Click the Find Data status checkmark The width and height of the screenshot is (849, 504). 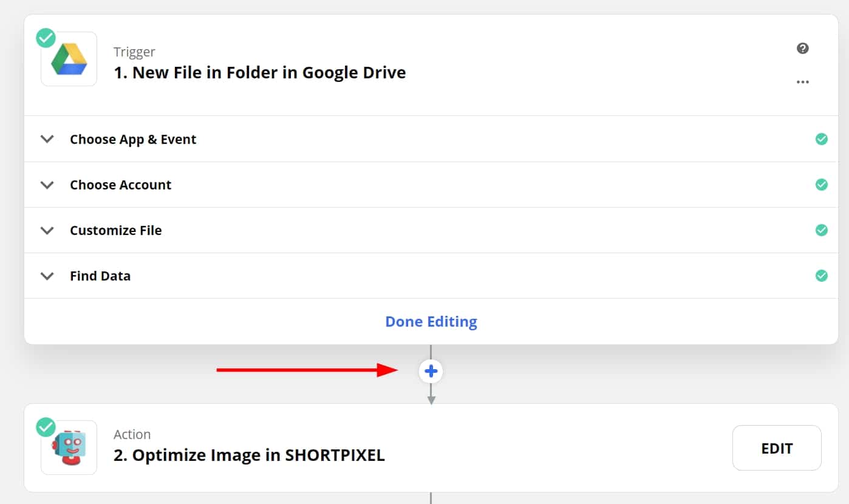click(x=821, y=276)
